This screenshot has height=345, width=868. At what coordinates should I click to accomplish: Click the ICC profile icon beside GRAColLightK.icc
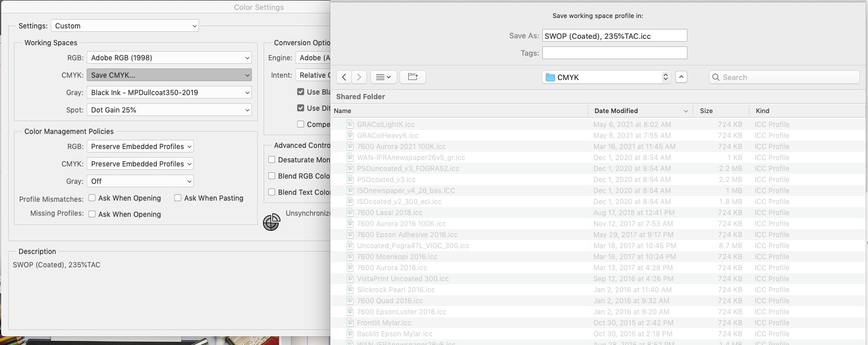coord(350,124)
